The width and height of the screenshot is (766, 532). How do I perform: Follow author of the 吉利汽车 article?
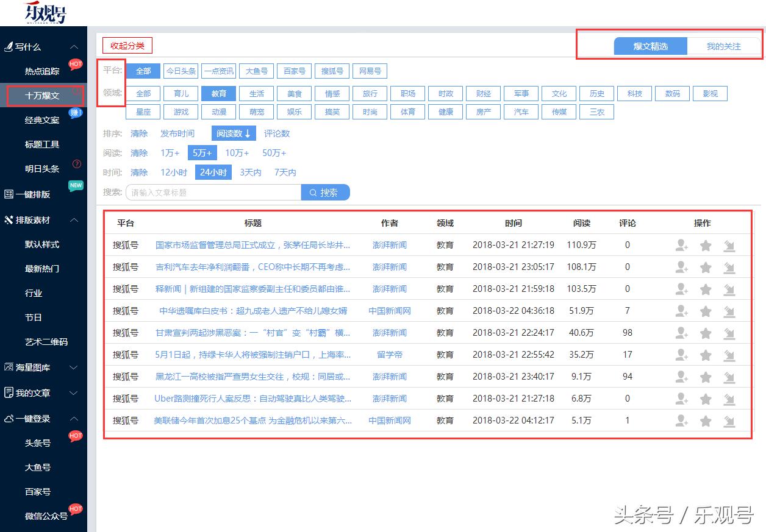click(x=682, y=267)
